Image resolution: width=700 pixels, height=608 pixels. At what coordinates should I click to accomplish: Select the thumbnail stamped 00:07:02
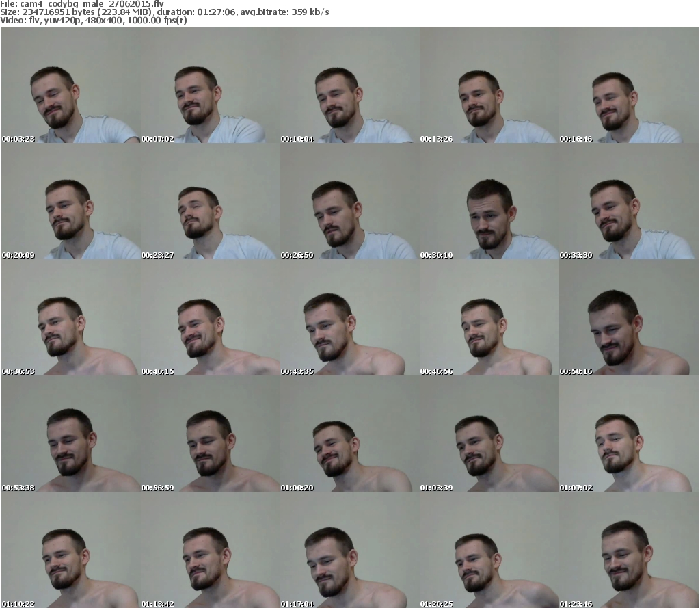coord(211,85)
